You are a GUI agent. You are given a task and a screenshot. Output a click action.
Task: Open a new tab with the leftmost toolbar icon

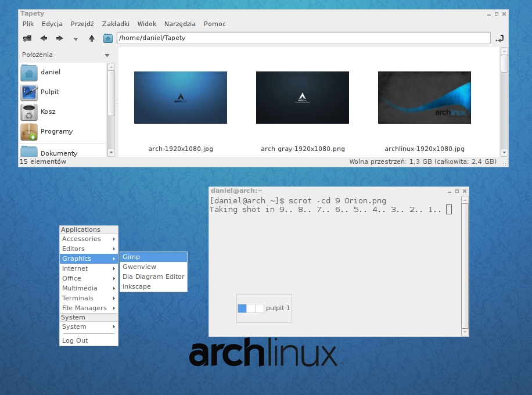(x=27, y=38)
